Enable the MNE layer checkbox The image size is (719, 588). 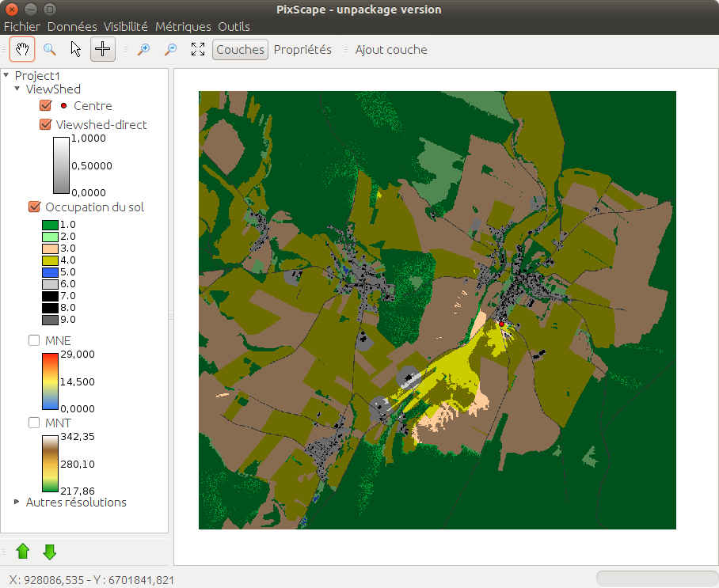[x=34, y=340]
